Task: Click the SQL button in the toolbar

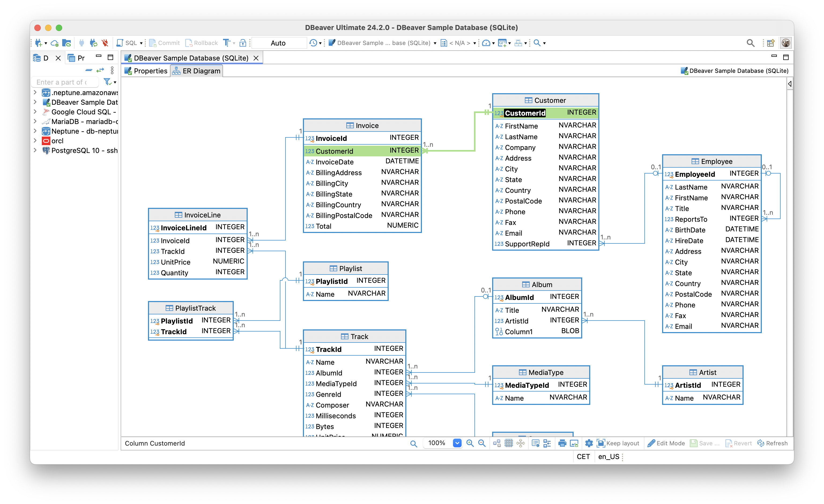Action: coord(127,43)
